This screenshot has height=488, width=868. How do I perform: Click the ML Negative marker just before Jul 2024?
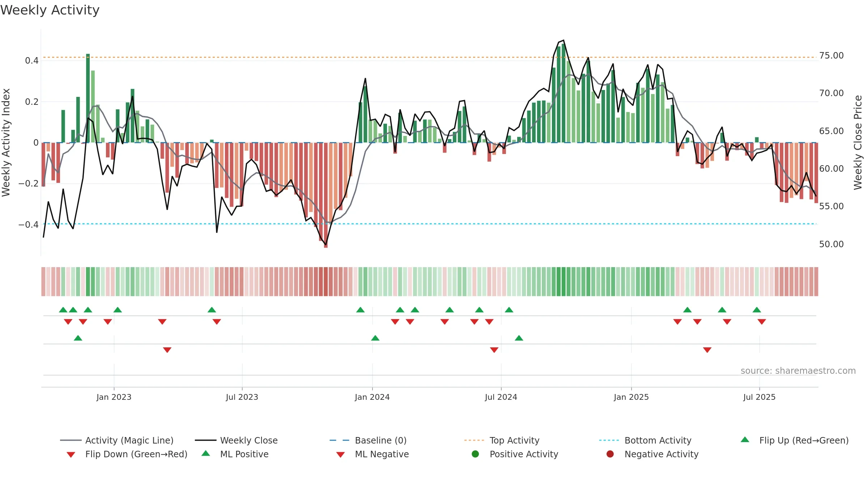pos(494,350)
